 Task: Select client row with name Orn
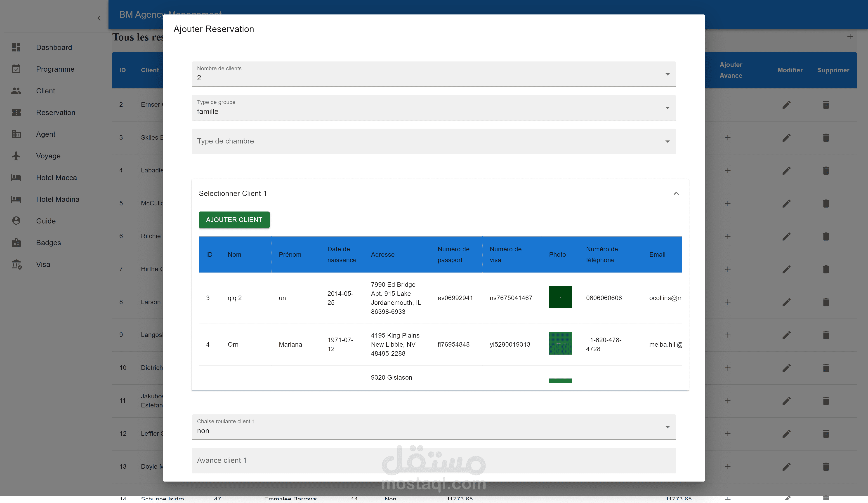click(233, 344)
